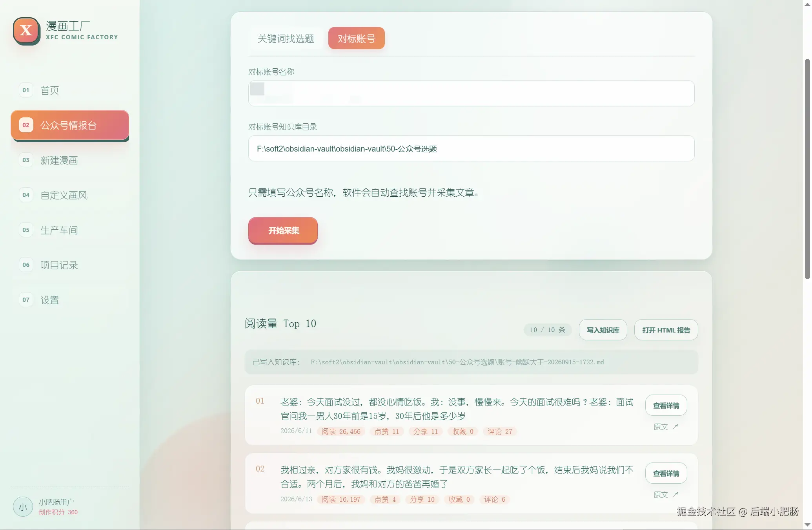View details of article 01 via 查看详情
Viewport: 812px width, 530px height.
click(666, 406)
